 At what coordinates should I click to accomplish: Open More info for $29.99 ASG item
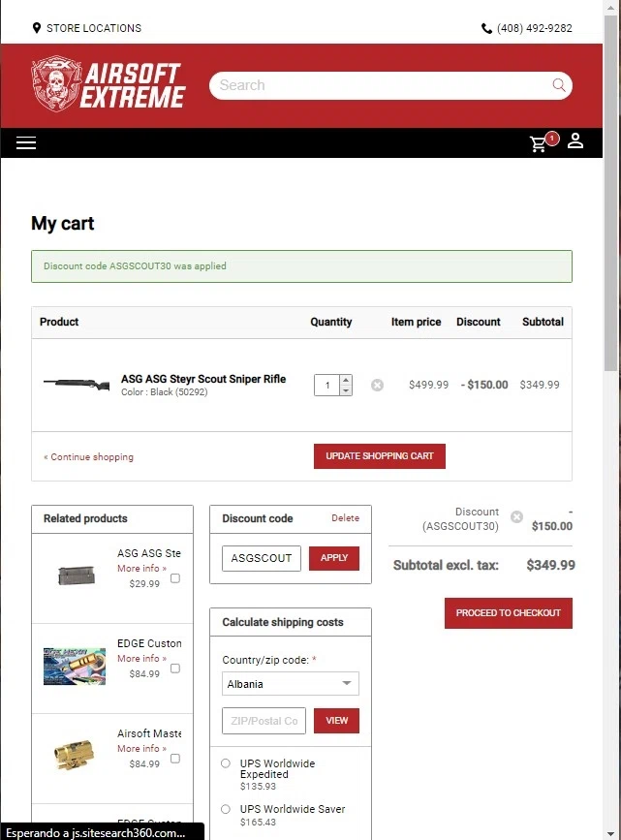click(x=141, y=568)
